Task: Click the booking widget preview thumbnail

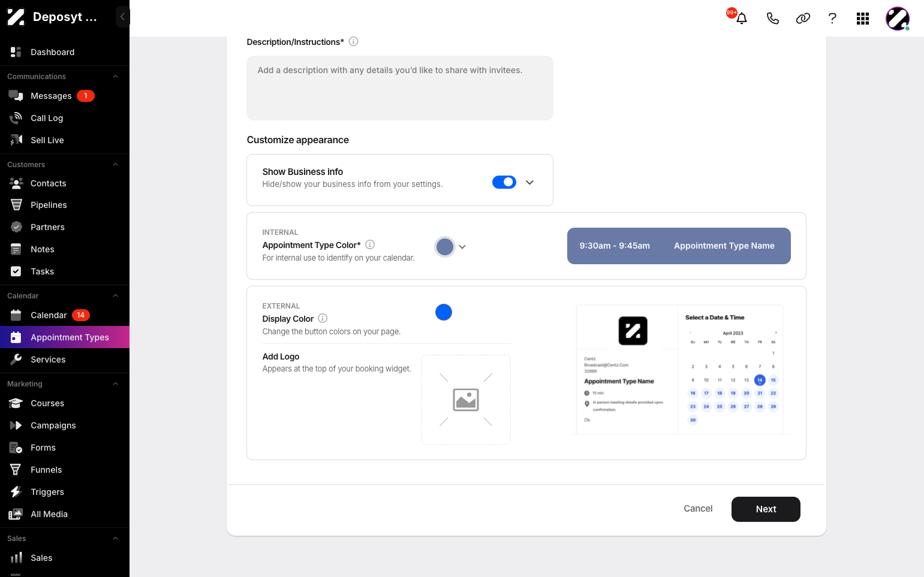Action: tap(680, 369)
